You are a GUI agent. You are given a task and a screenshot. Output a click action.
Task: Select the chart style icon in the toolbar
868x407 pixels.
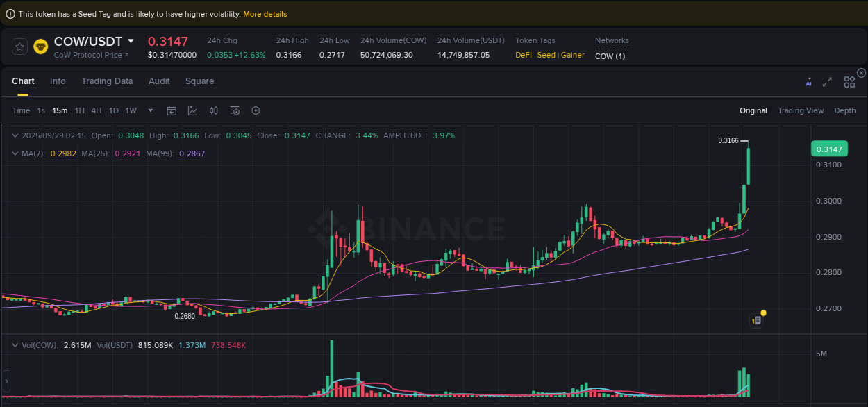click(x=192, y=110)
